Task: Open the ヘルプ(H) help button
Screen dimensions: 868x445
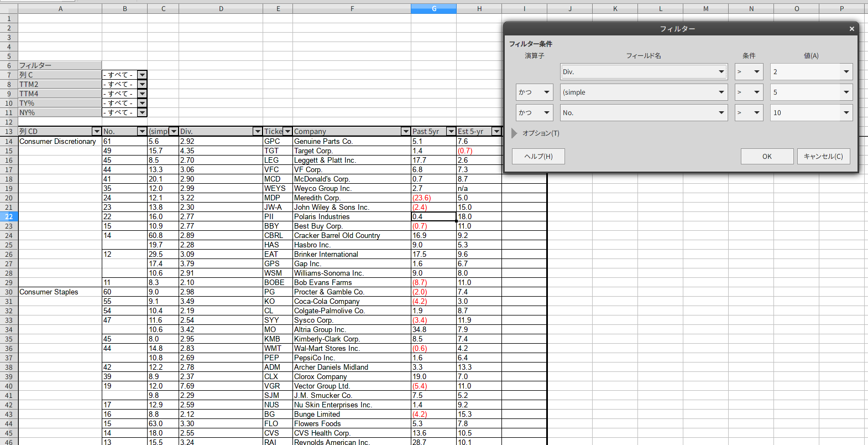Action: click(x=538, y=157)
